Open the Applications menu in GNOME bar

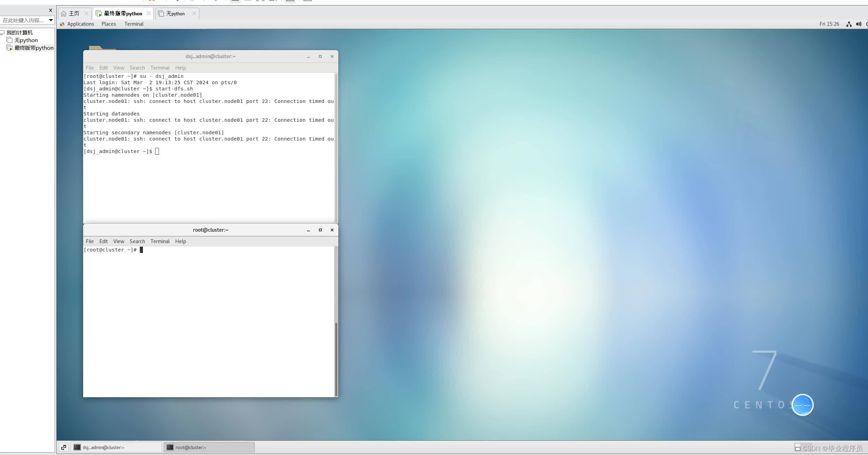[x=80, y=24]
